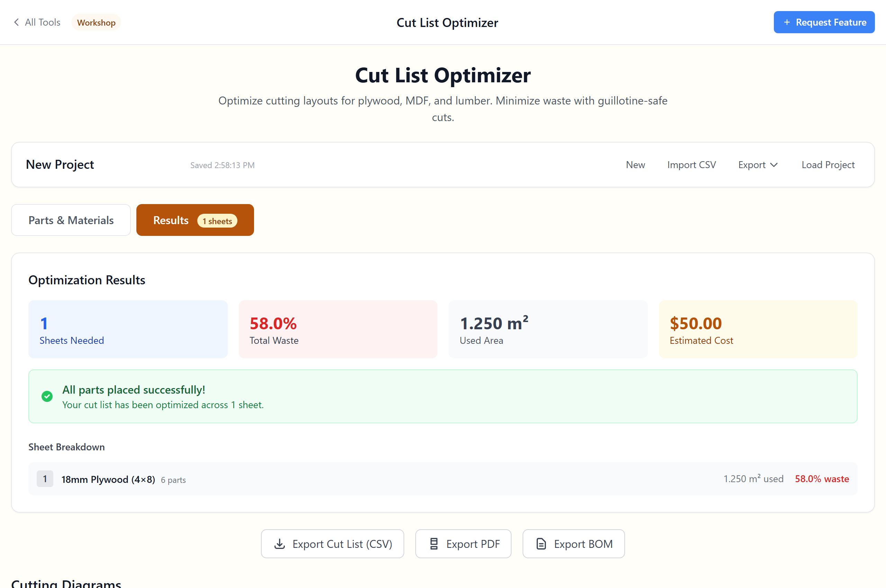The width and height of the screenshot is (886, 588).
Task: Start a New project
Action: (x=635, y=165)
